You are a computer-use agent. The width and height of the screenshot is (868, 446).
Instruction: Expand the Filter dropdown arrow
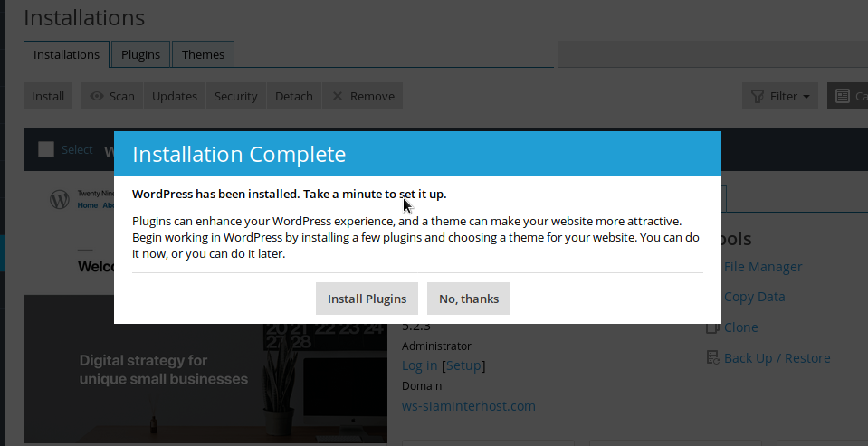pos(806,97)
